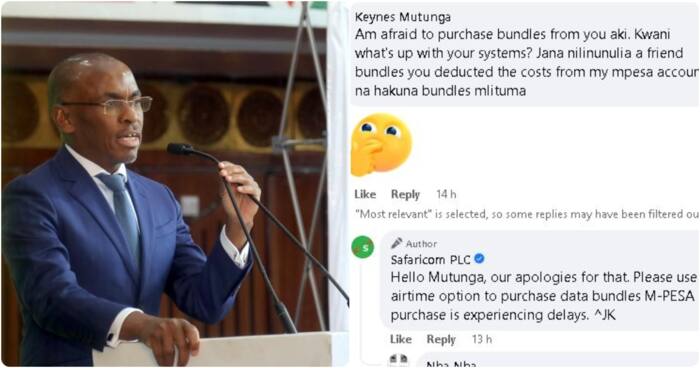This screenshot has height=368, width=700.
Task: Click the 13 h reply timestamp
Action: point(482,339)
